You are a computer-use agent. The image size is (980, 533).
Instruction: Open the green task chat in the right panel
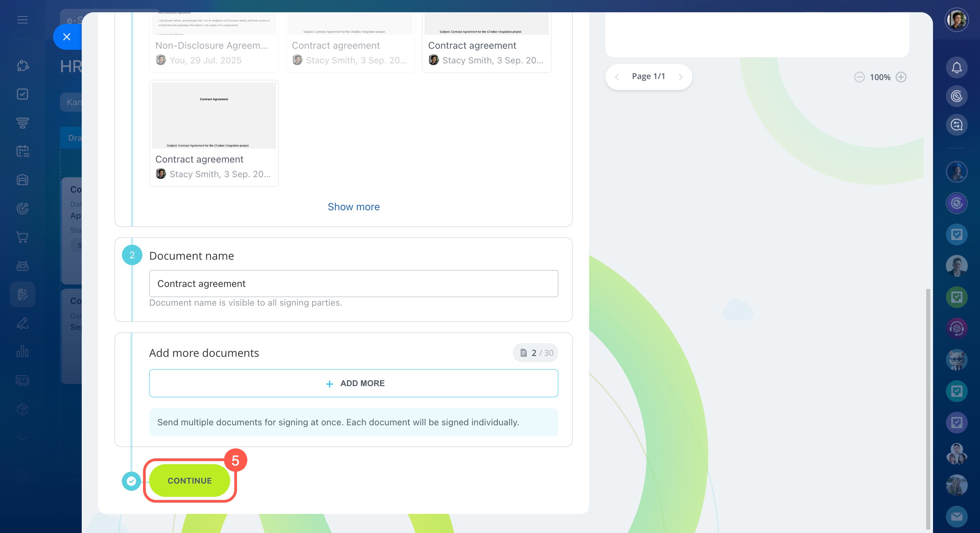957,297
